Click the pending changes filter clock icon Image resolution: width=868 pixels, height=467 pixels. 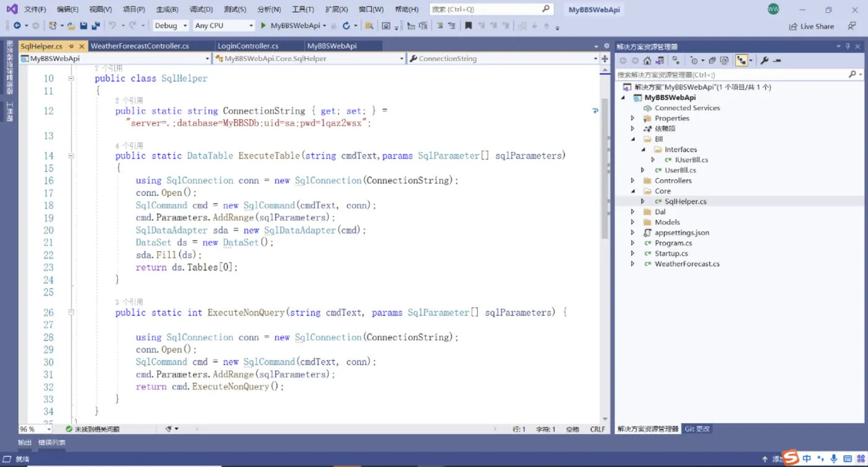pos(694,61)
